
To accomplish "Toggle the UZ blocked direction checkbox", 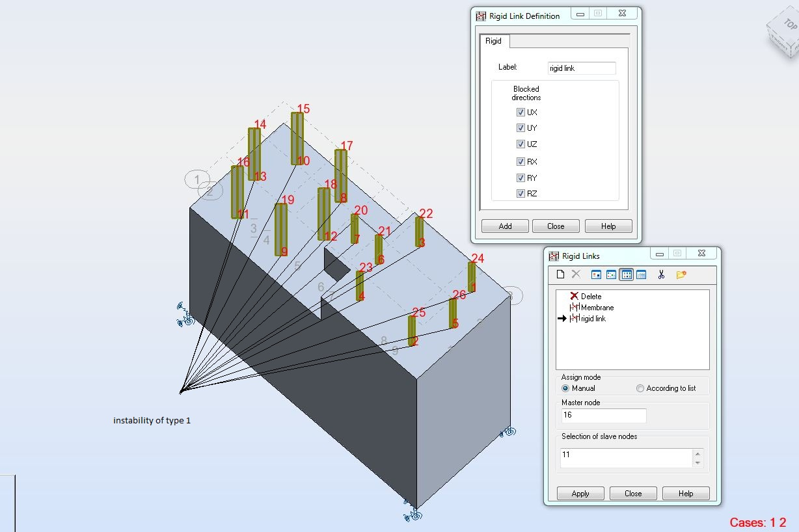I will click(x=521, y=144).
